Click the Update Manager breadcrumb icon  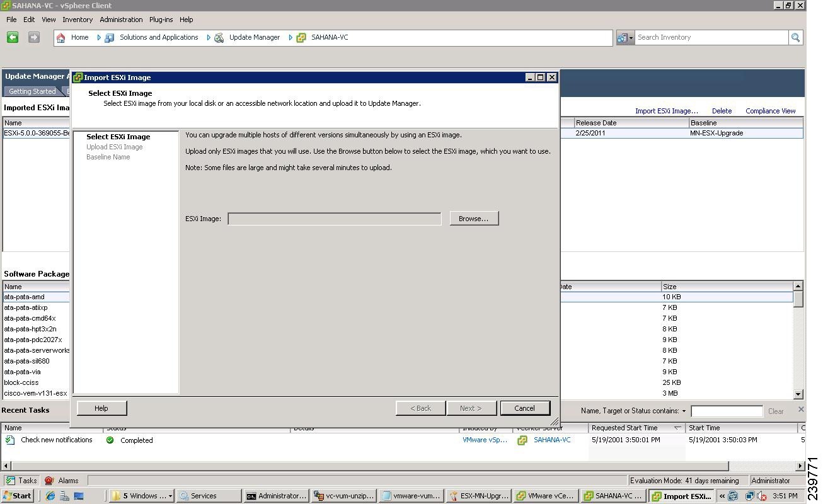click(219, 38)
